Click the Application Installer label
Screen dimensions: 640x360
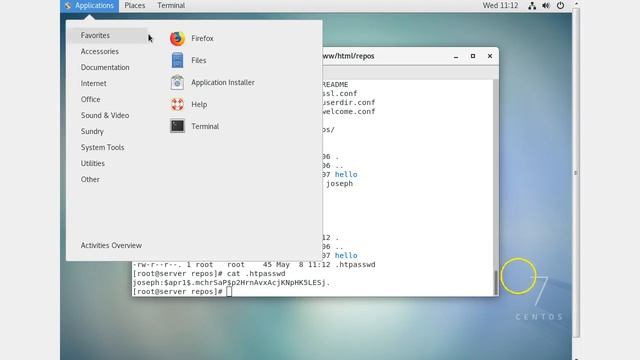[x=223, y=82]
